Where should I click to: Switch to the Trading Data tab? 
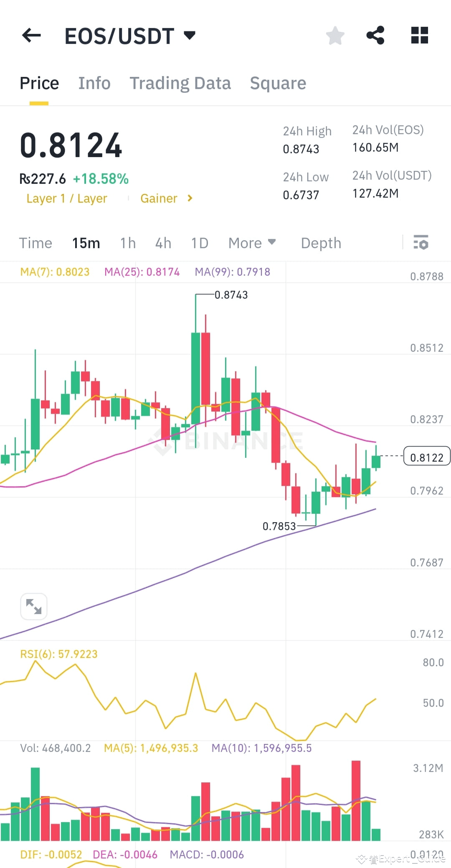[180, 83]
